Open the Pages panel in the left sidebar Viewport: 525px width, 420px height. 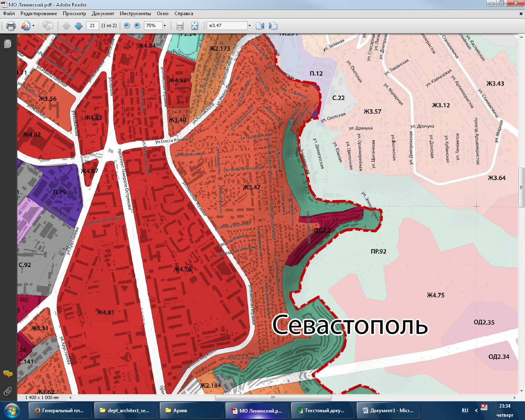(8, 43)
